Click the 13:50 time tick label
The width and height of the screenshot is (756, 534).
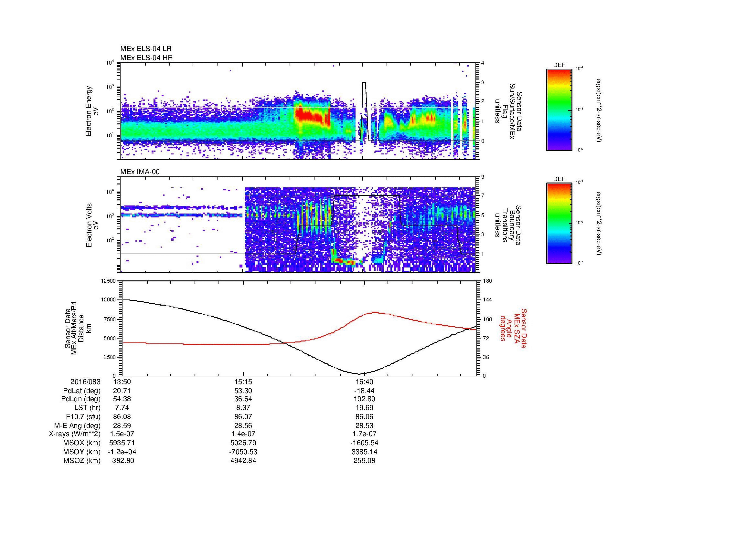pos(122,382)
